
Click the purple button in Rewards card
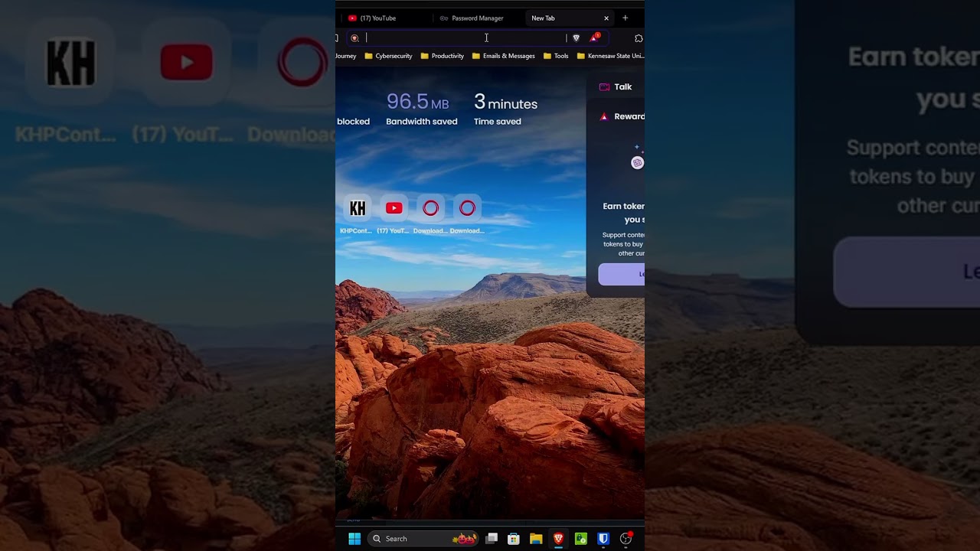(x=622, y=274)
